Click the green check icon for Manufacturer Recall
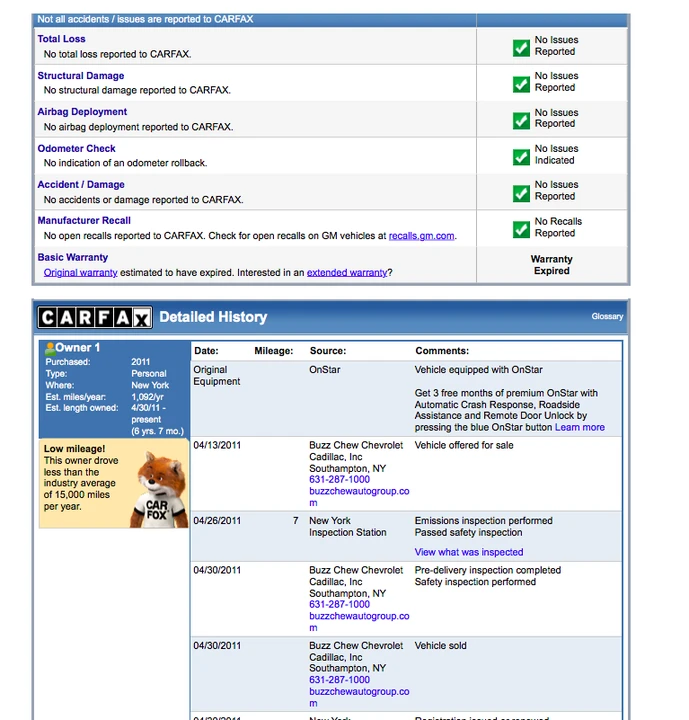Image resolution: width=689 pixels, height=720 pixels. point(521,230)
